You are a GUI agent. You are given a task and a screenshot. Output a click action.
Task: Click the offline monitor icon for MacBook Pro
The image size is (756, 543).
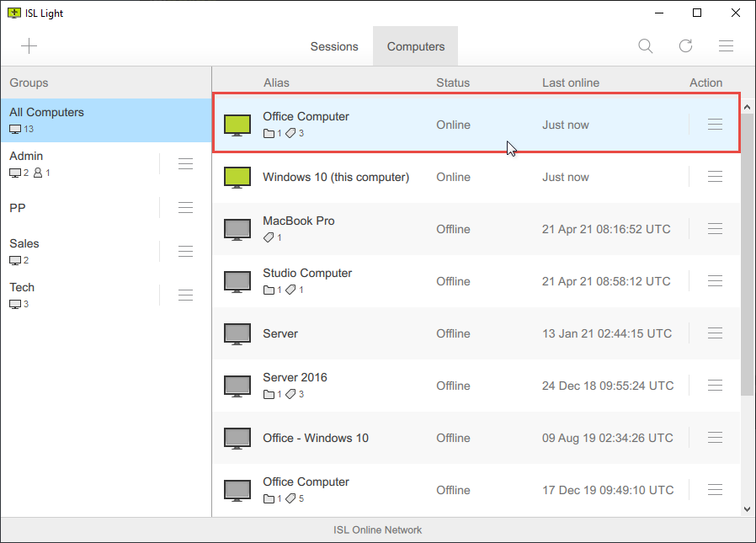pos(237,228)
